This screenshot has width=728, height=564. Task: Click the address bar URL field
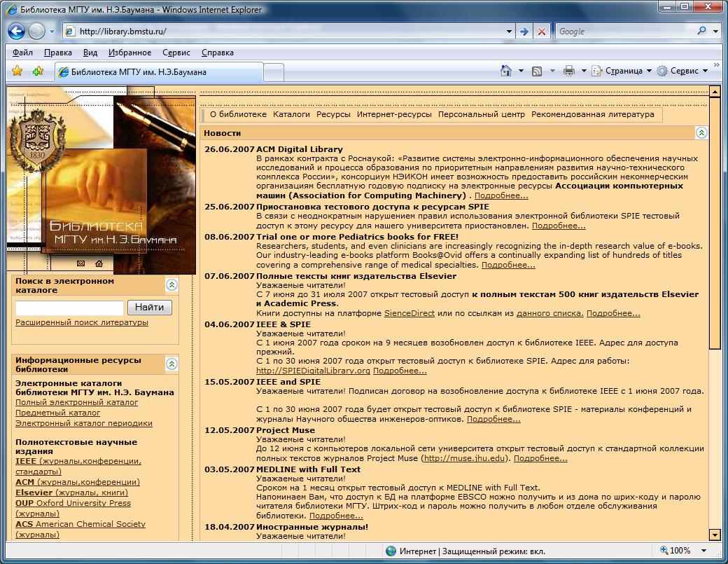click(x=283, y=32)
